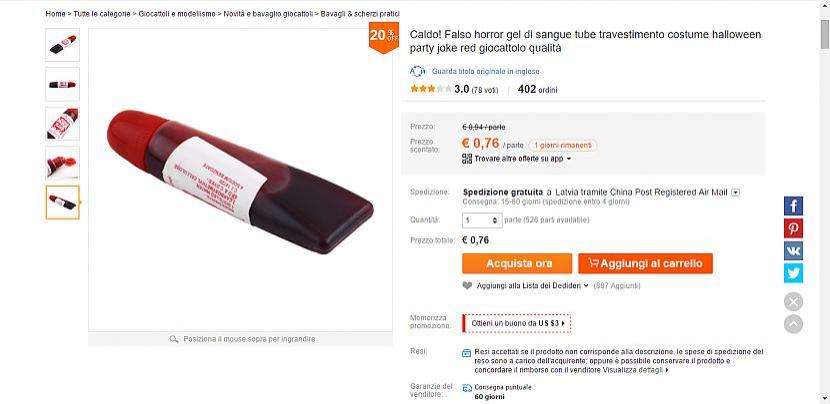Image resolution: width=830 pixels, height=404 pixels.
Task: Dismiss the social share sidebar
Action: click(793, 301)
